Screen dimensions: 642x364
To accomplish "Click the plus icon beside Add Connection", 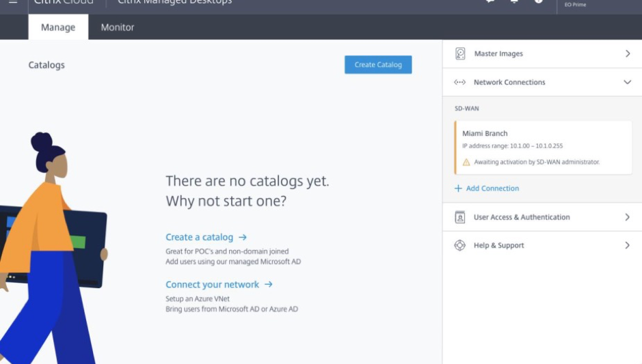I will pyautogui.click(x=458, y=188).
